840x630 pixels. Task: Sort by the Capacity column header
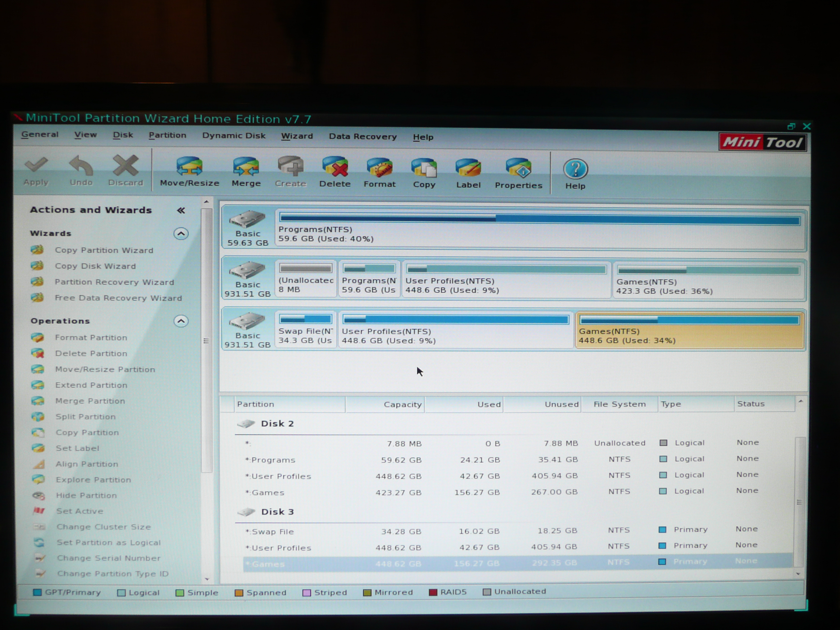[x=385, y=404]
